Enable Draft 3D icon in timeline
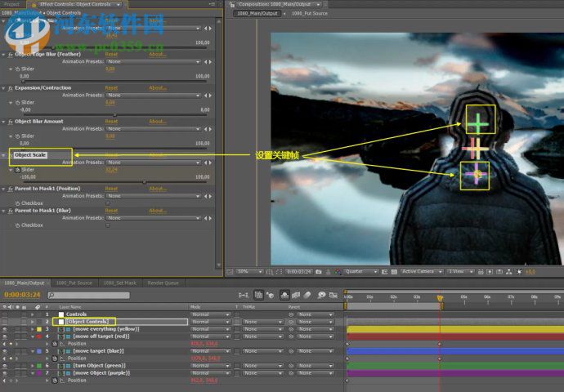This screenshot has width=564, height=392. pyautogui.click(x=270, y=296)
